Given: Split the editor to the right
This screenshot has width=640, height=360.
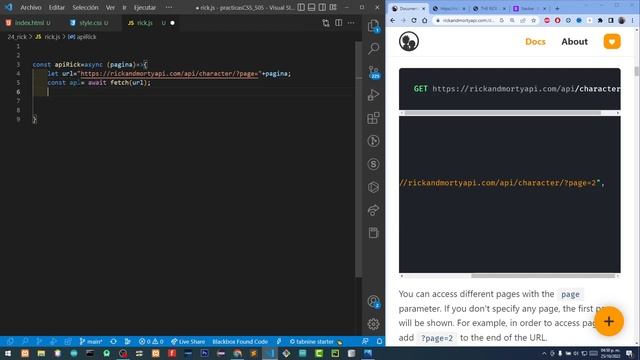Looking at the screenshot, I should [x=339, y=23].
